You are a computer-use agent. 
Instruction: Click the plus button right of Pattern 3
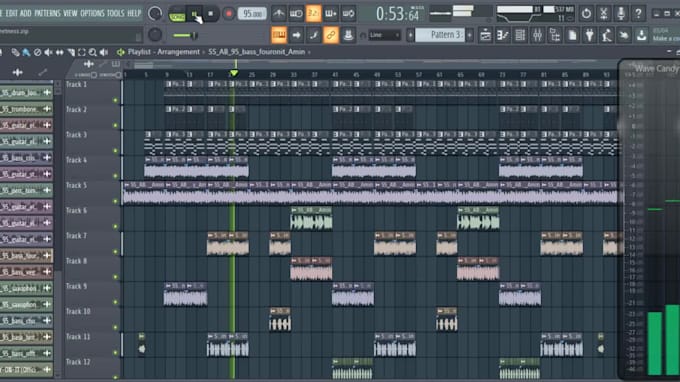470,35
